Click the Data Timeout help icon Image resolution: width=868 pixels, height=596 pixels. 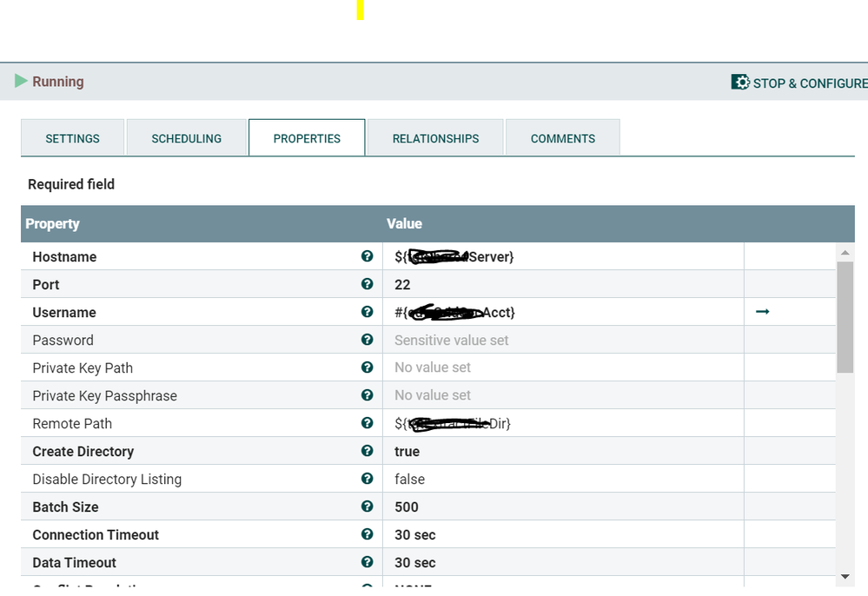(367, 562)
